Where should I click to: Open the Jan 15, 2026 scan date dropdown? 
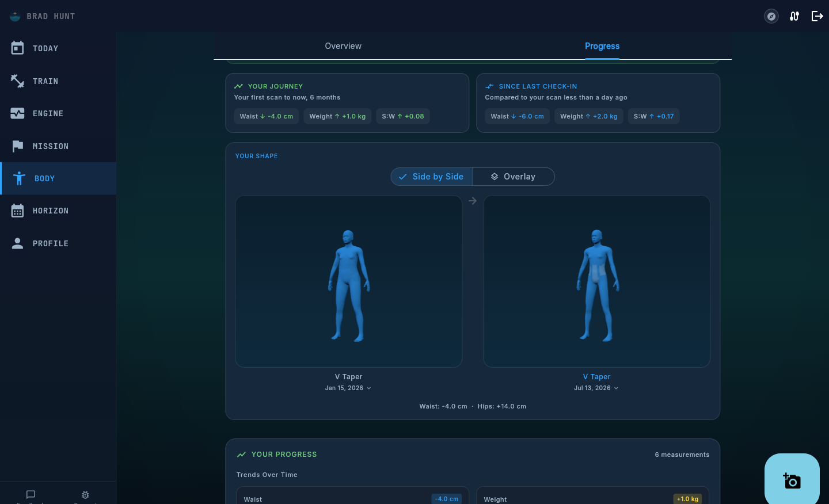tap(348, 388)
